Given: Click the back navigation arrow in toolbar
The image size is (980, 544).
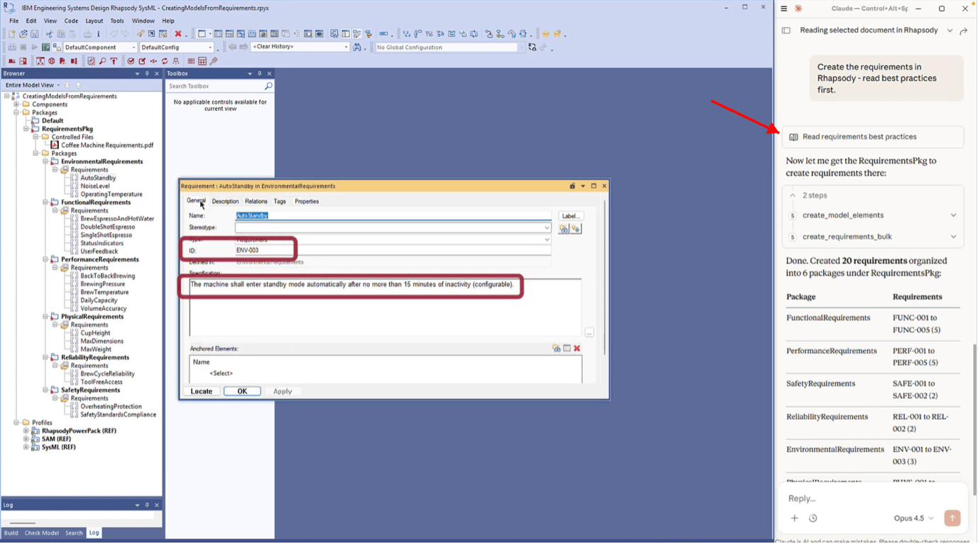Looking at the screenshot, I should pos(233,48).
